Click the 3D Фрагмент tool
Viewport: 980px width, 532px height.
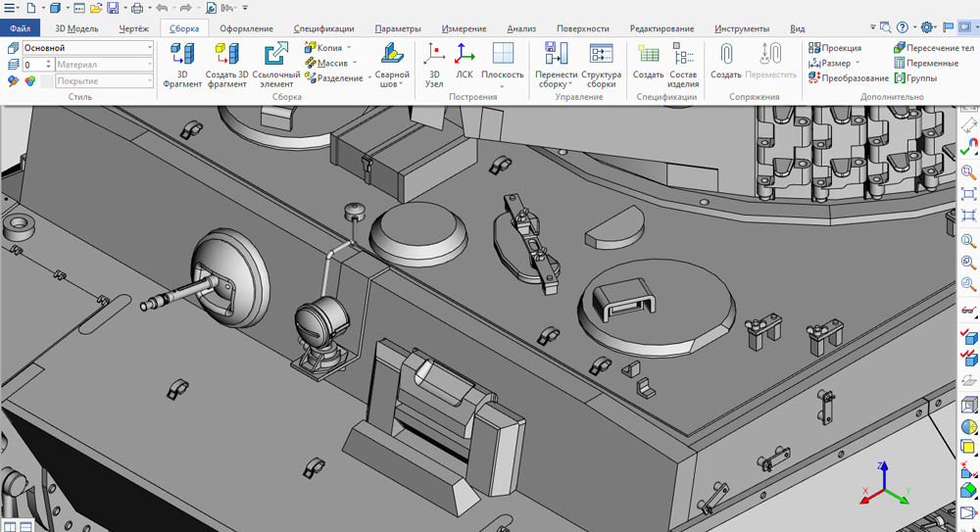point(182,65)
